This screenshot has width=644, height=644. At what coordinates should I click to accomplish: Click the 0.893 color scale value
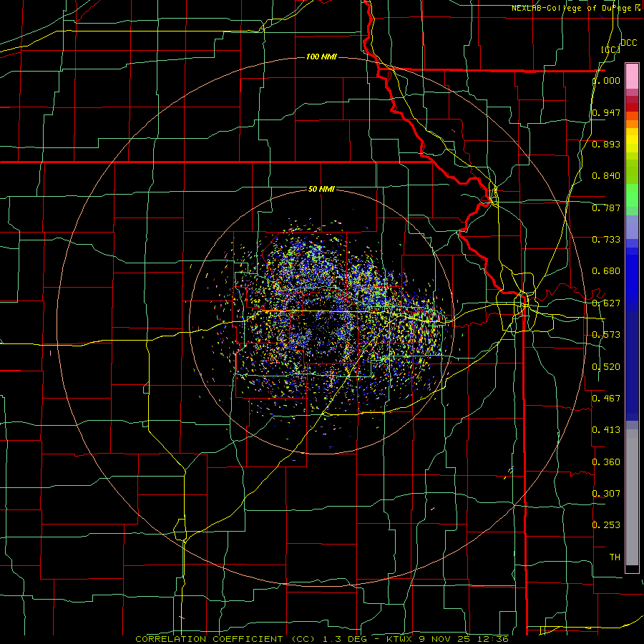tap(606, 144)
